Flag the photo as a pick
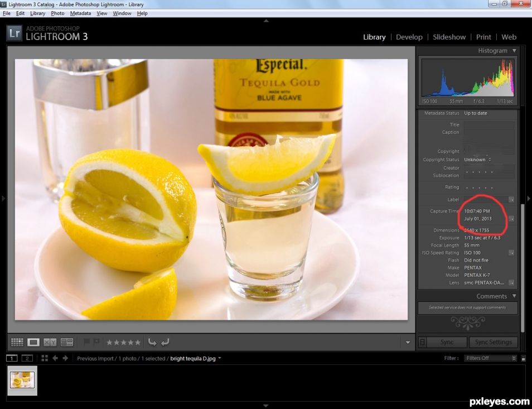The width and height of the screenshot is (532, 409). (x=87, y=342)
